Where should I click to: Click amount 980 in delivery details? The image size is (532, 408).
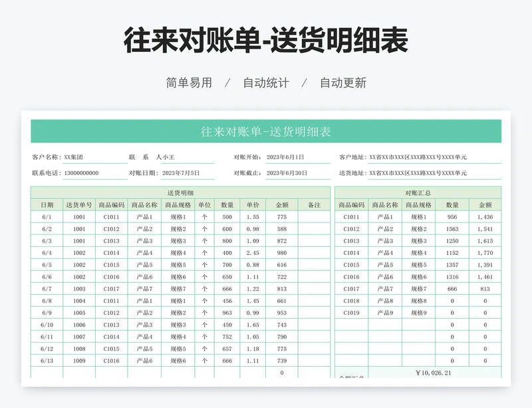282,253
